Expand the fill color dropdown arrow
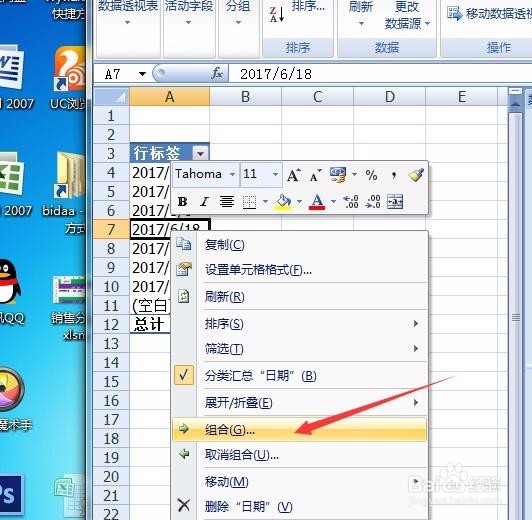Screen dimensions: 532x520 299,201
